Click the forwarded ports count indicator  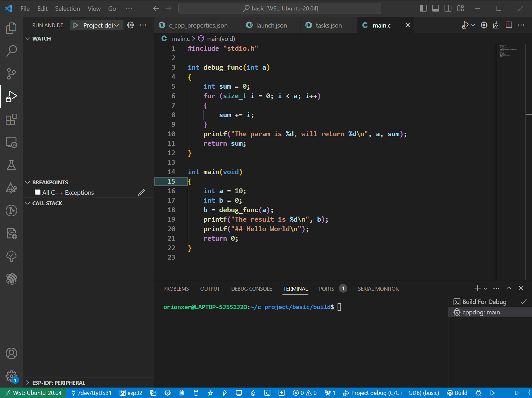(x=329, y=393)
